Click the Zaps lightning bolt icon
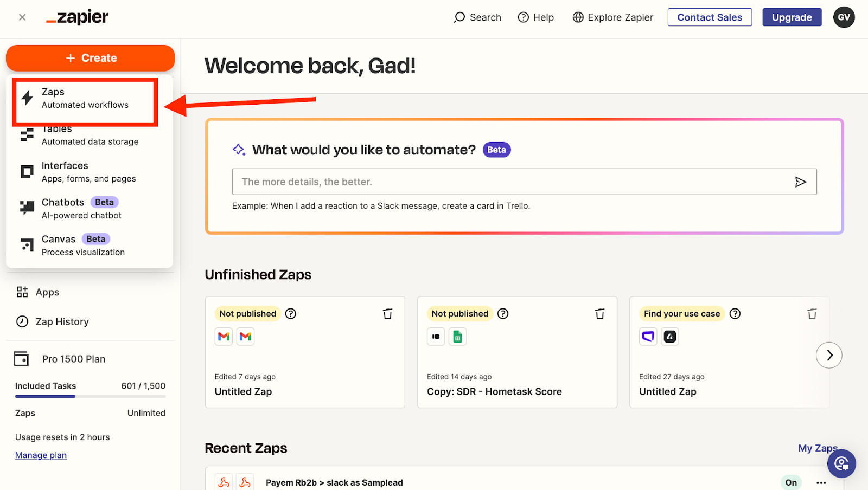This screenshot has width=868, height=490. coord(27,98)
